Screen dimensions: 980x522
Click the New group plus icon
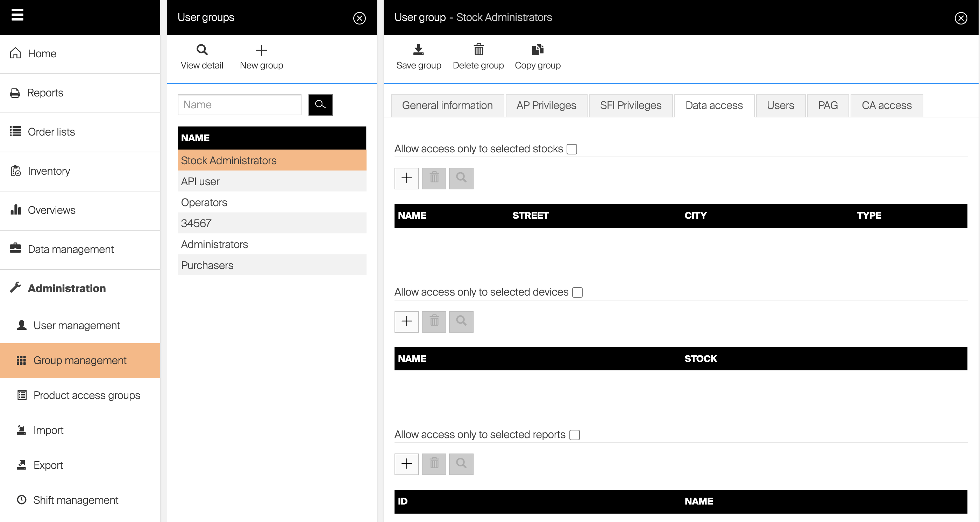click(261, 50)
